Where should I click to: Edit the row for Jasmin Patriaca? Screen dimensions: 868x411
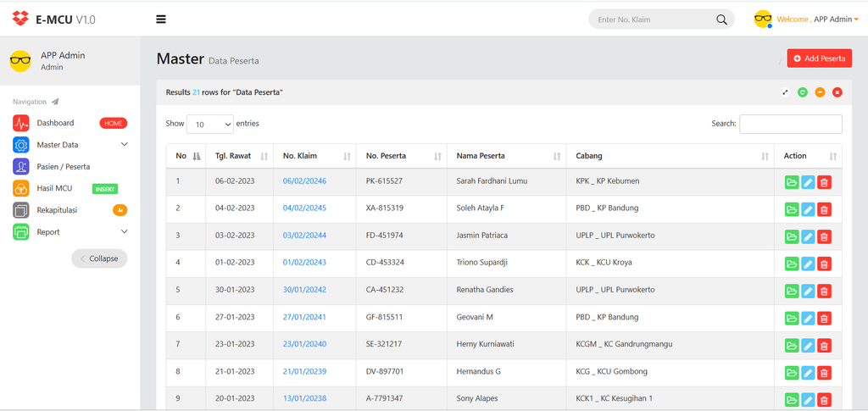808,236
